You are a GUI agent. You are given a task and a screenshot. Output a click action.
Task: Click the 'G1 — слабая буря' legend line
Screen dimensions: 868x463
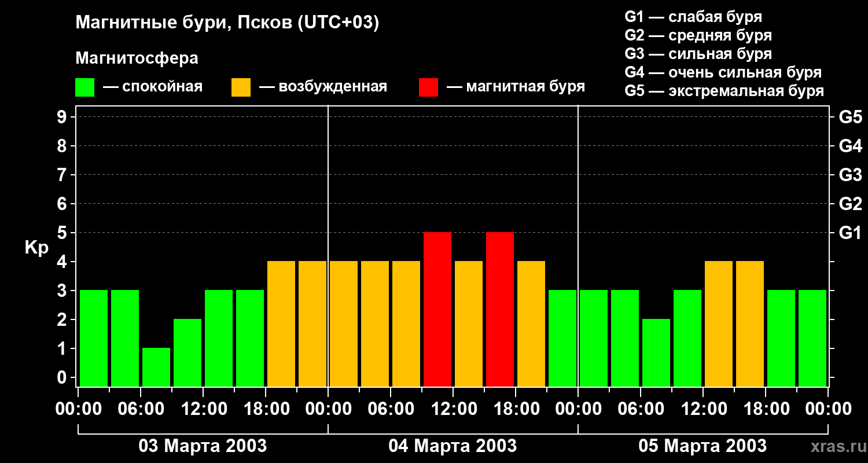tap(693, 17)
